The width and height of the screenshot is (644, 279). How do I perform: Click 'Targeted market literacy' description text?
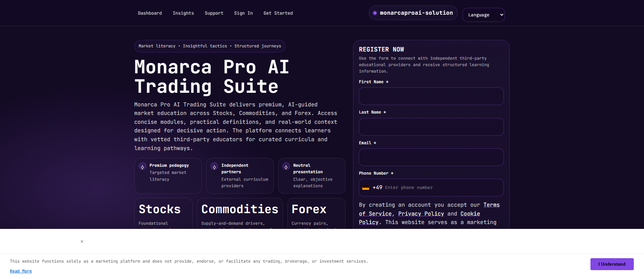point(168,176)
